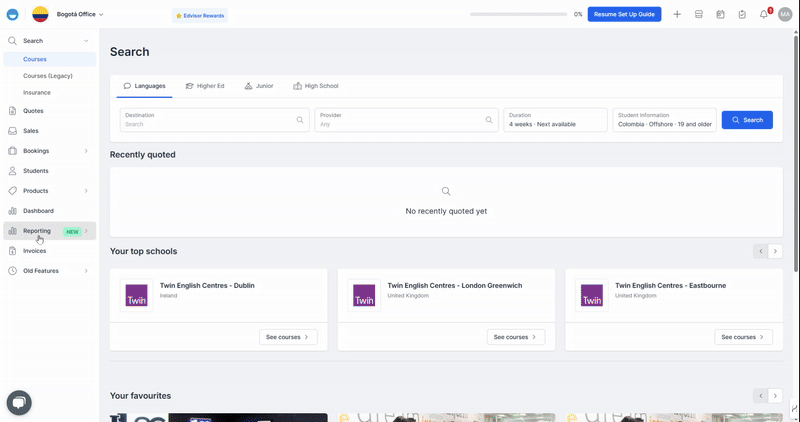
Task: Click the Twin logo on the London Greenwich card
Action: pyautogui.click(x=364, y=295)
